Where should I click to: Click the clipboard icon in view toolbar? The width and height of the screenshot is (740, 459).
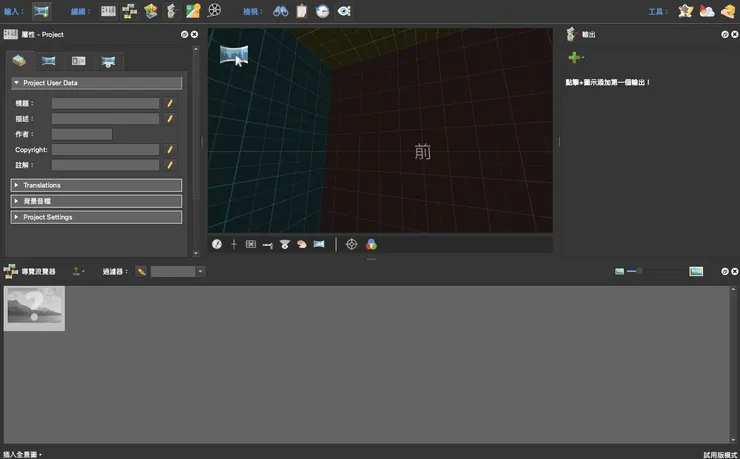[301, 11]
